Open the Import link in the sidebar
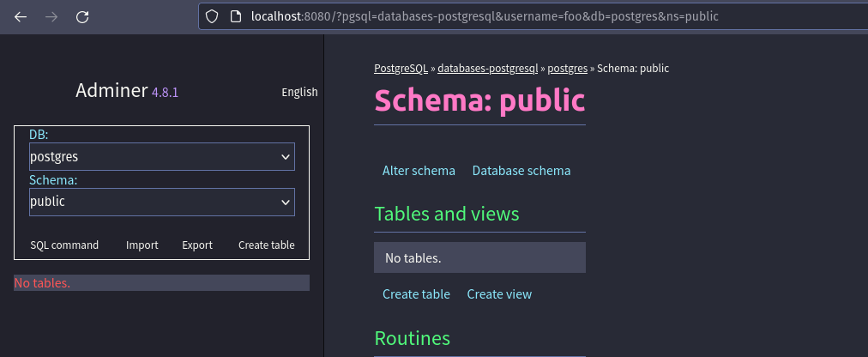 point(142,245)
